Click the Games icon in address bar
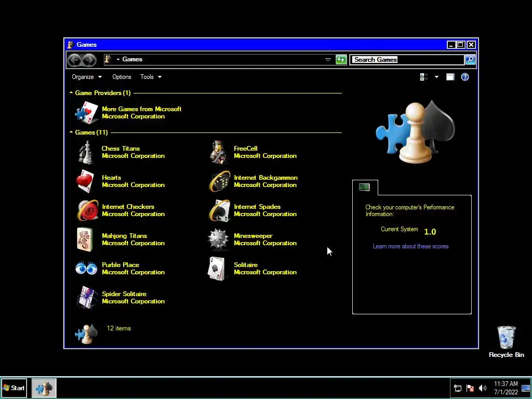The height and width of the screenshot is (399, 532). [x=108, y=59]
